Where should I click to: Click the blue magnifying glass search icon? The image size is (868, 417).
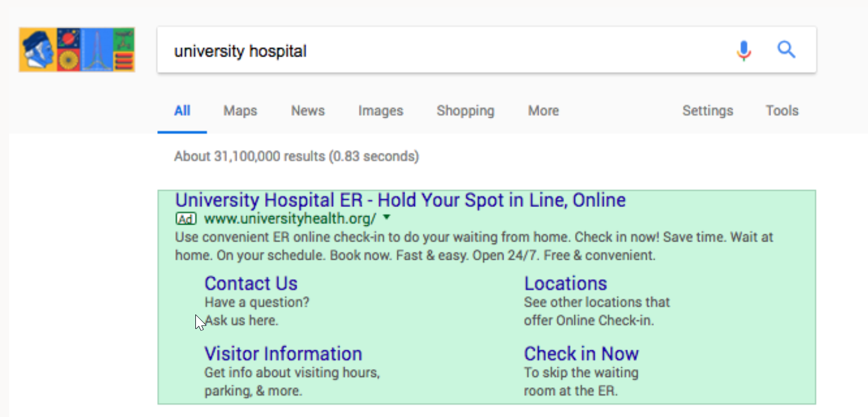786,50
